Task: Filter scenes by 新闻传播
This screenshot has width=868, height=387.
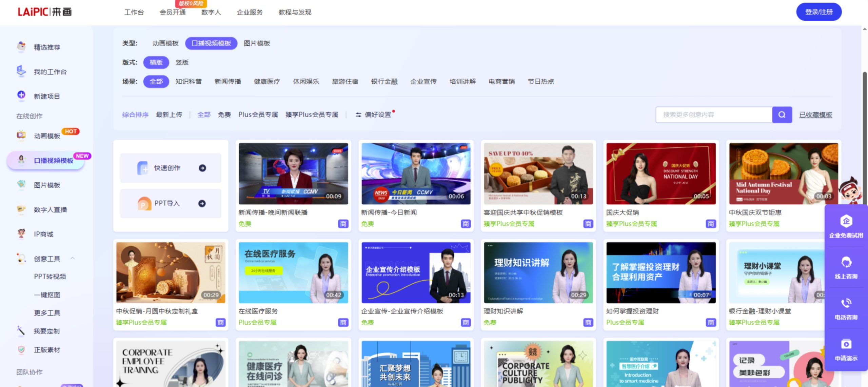Action: click(x=228, y=81)
